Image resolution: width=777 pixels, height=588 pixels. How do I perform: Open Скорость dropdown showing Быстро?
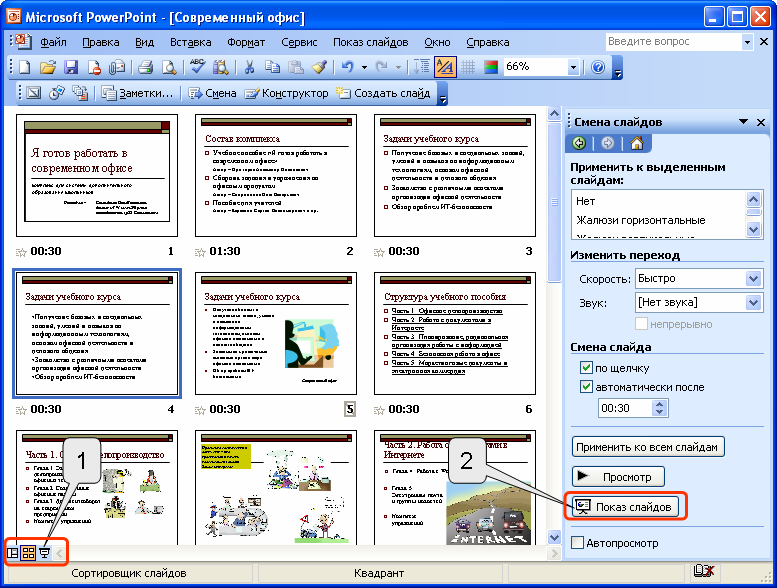[x=753, y=278]
